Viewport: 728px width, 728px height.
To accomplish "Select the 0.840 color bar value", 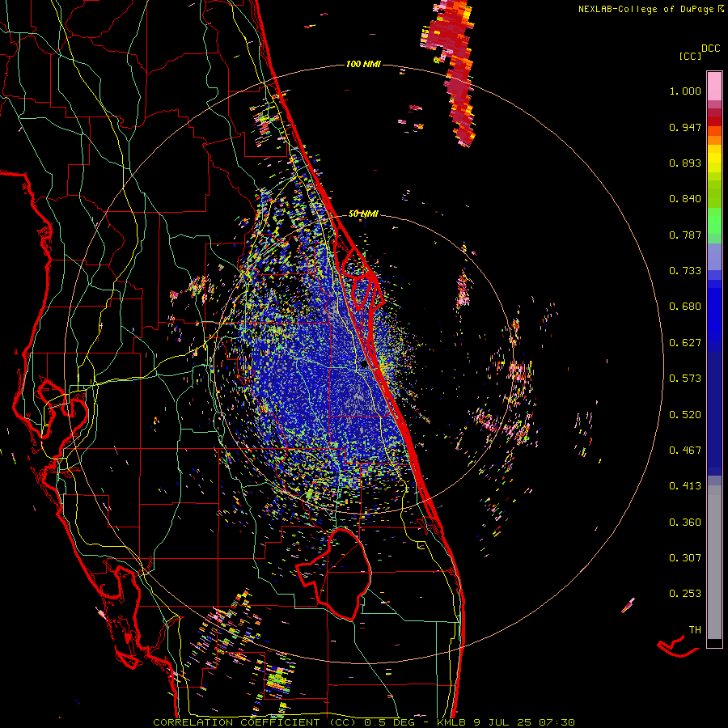I will (685, 199).
